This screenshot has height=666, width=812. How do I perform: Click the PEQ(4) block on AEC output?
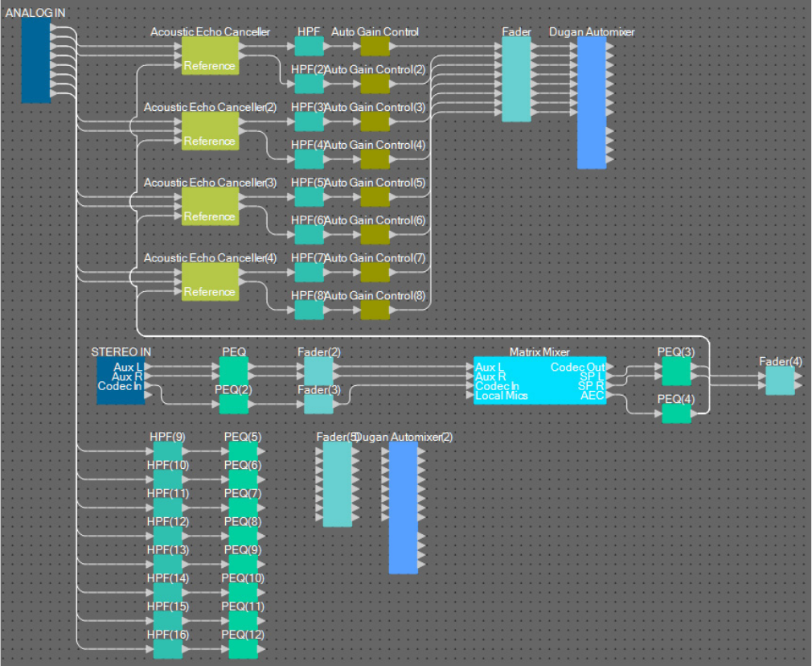(676, 413)
